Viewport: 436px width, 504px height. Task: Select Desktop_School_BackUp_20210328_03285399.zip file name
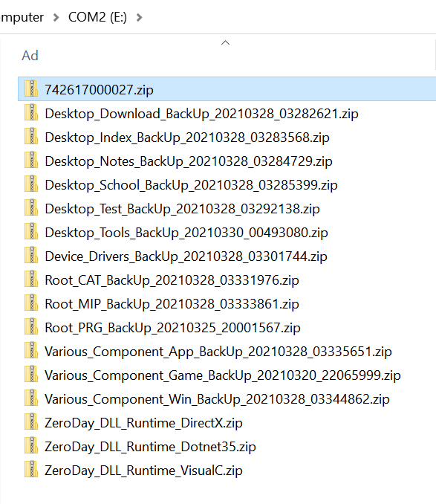coord(191,185)
